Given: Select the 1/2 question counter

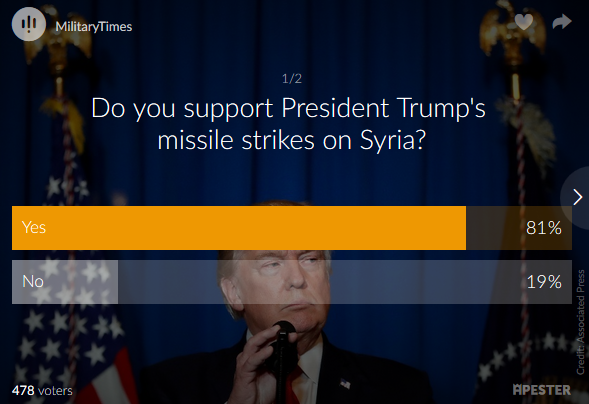Looking at the screenshot, I should click(292, 78).
